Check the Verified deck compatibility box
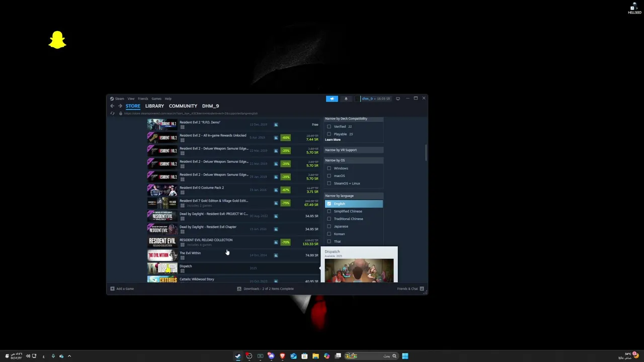This screenshot has height=362, width=644. [329, 127]
